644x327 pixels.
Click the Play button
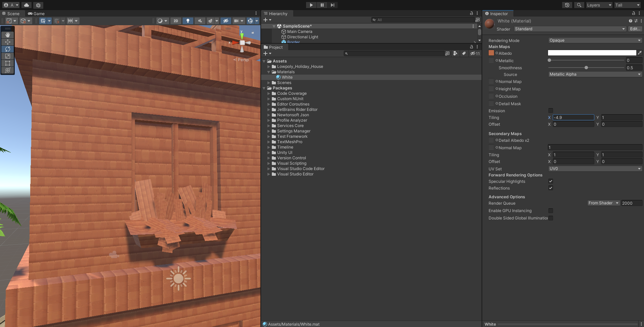point(311,5)
